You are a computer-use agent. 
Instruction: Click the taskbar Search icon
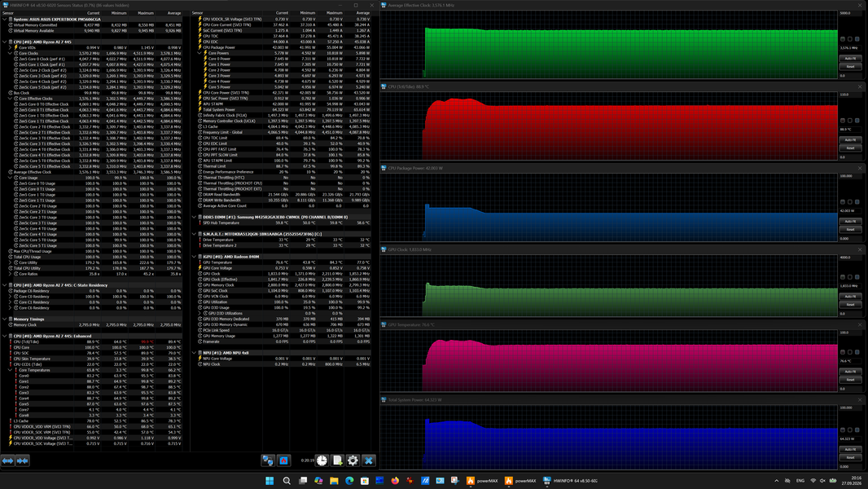click(287, 481)
